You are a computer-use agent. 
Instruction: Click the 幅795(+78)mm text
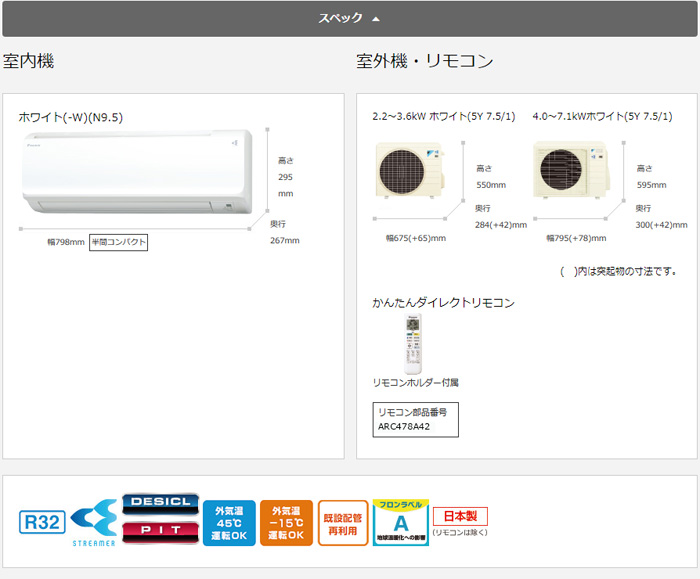[576, 238]
